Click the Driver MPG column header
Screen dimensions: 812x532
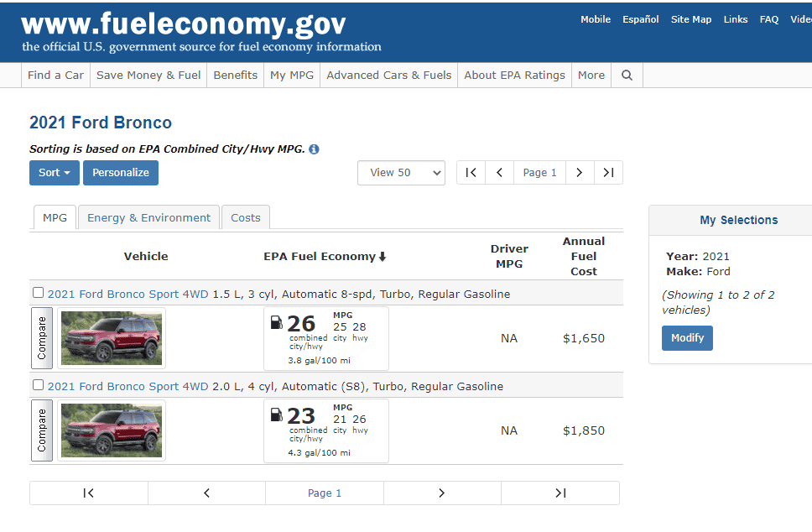coord(509,257)
